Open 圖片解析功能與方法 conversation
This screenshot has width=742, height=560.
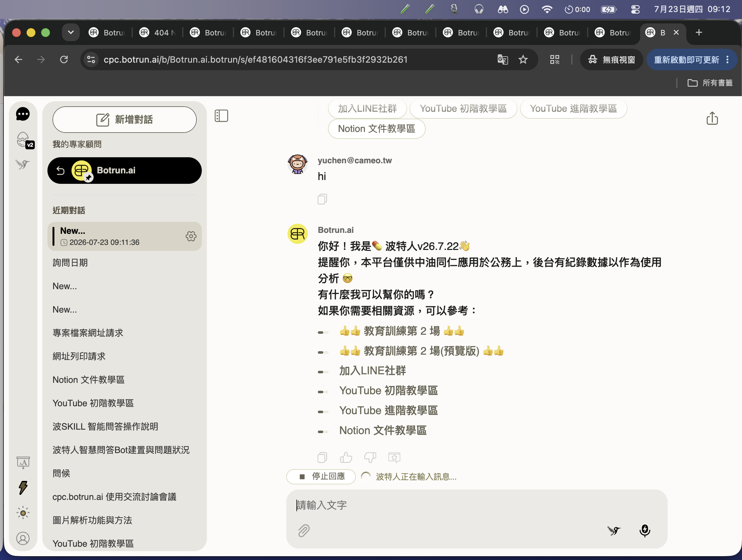tap(124, 520)
